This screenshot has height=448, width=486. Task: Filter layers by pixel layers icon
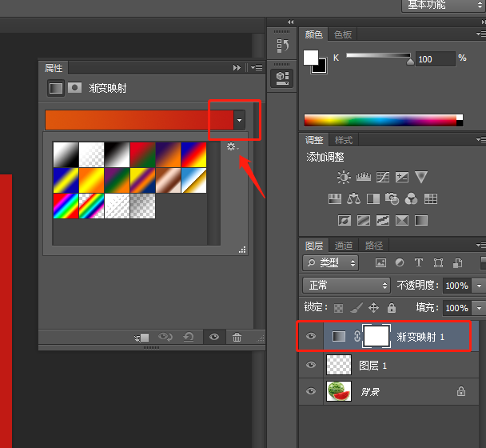[380, 262]
